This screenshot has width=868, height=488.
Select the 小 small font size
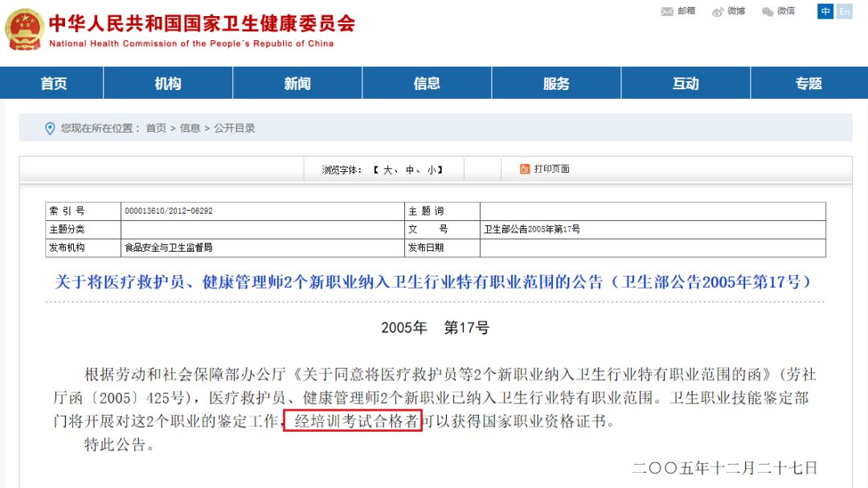pos(432,169)
